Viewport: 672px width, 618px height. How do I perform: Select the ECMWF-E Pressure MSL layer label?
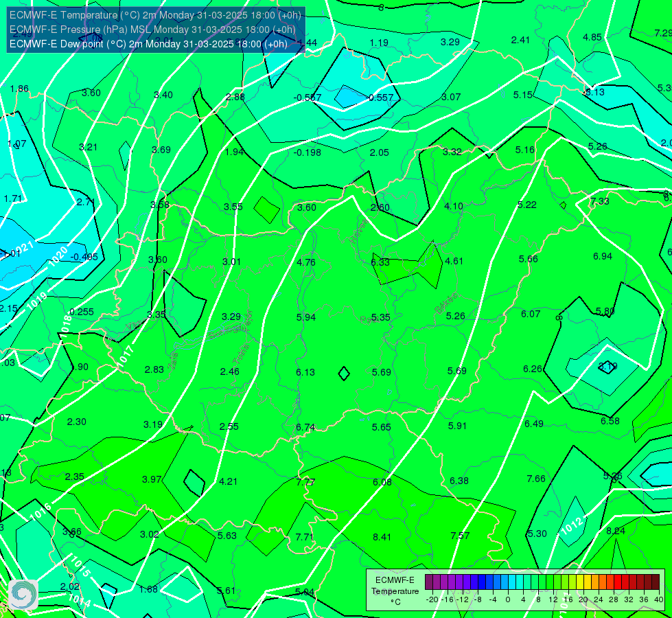click(x=152, y=30)
